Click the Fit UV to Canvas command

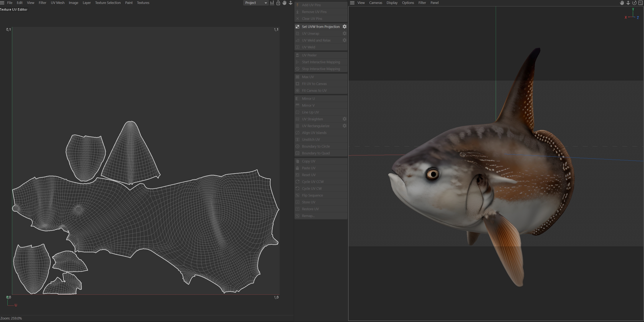(314, 83)
